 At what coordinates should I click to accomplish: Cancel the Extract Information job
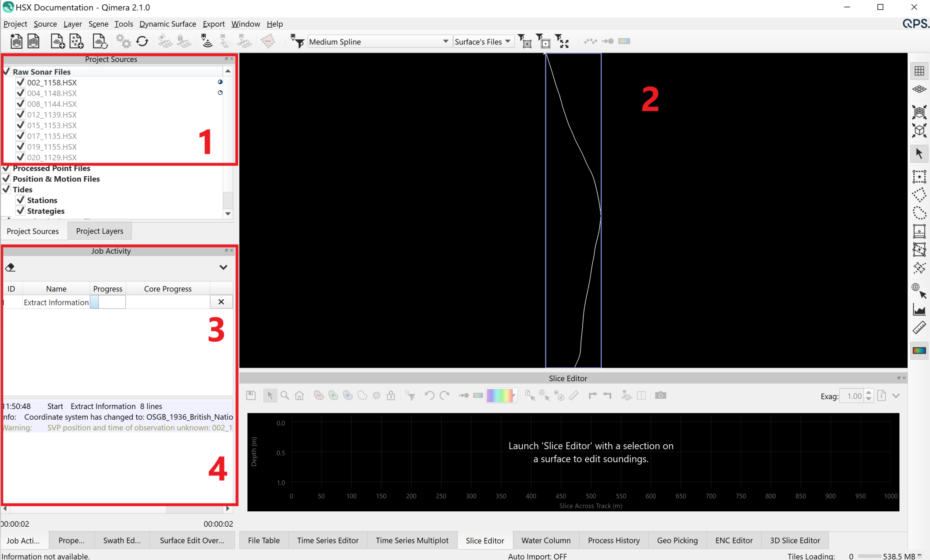coord(221,302)
